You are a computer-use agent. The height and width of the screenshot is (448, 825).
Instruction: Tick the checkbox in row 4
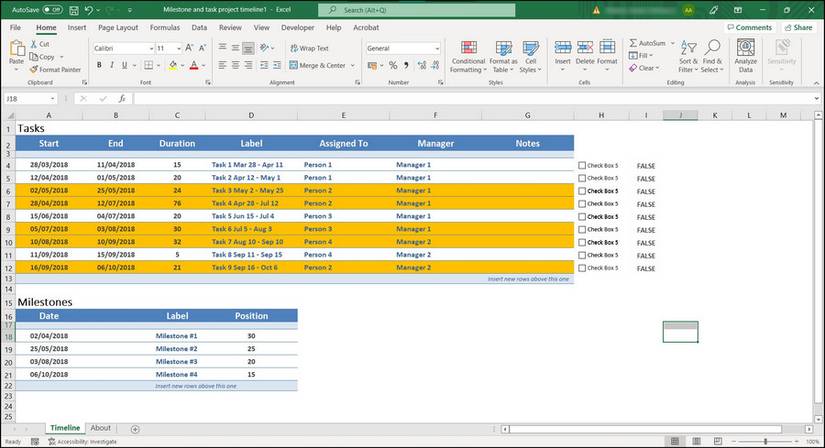point(583,165)
